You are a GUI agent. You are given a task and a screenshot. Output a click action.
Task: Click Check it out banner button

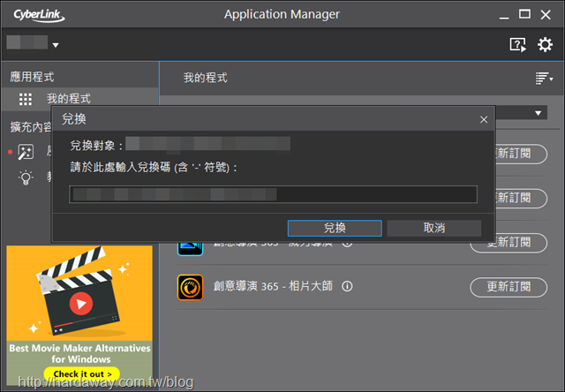[82, 374]
